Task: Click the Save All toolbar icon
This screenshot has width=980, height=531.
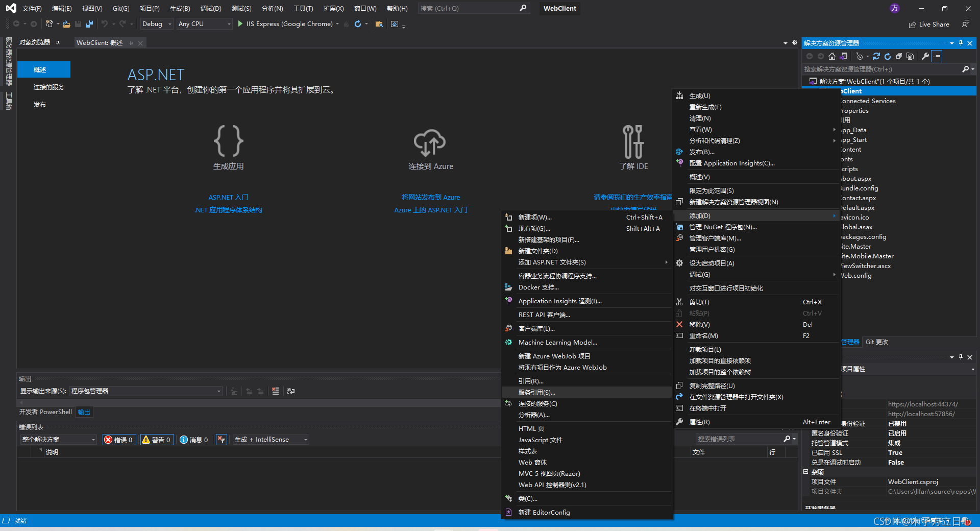Action: click(x=89, y=24)
